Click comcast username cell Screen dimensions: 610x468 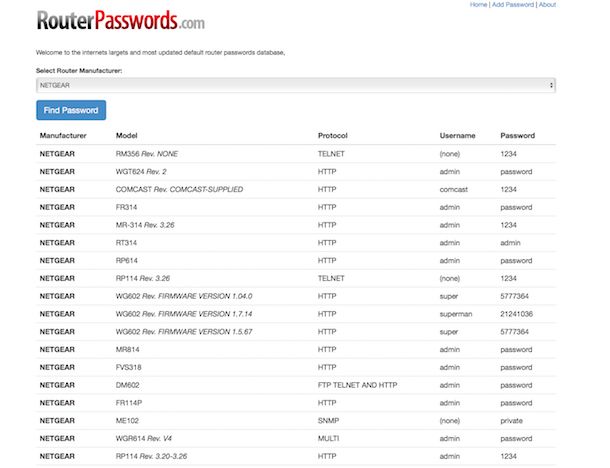tap(454, 189)
